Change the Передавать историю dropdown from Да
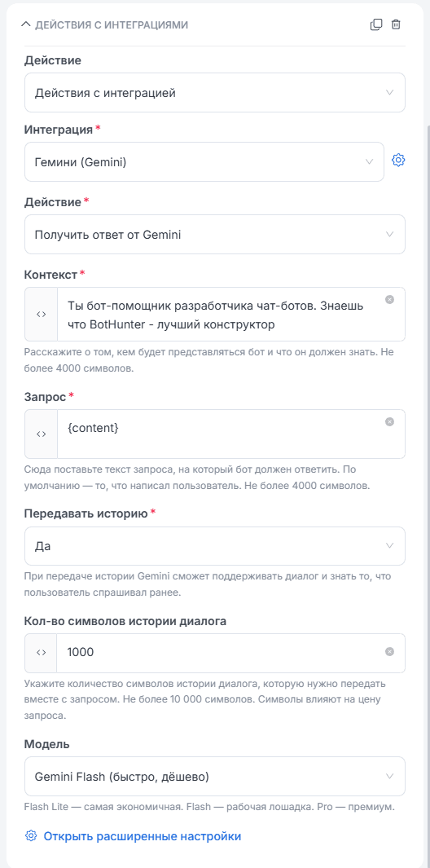Viewport: 430px width, 868px height. [x=215, y=546]
